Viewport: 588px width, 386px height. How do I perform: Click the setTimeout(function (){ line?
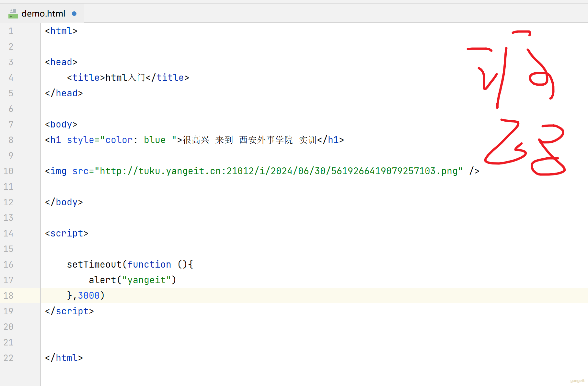click(130, 265)
